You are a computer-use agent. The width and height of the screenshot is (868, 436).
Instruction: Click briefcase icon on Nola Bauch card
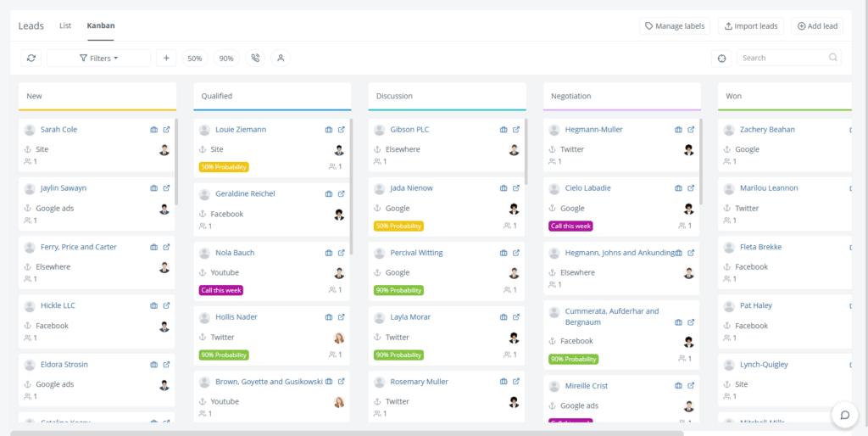pos(329,253)
